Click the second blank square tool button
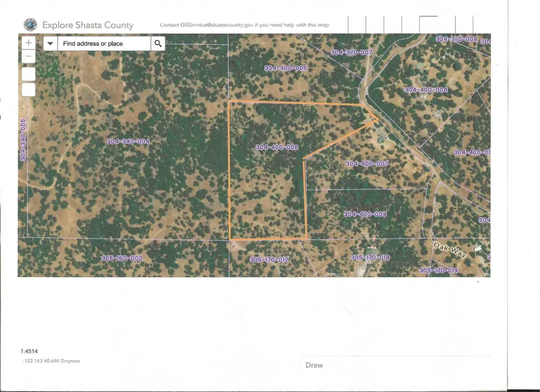 coord(28,90)
